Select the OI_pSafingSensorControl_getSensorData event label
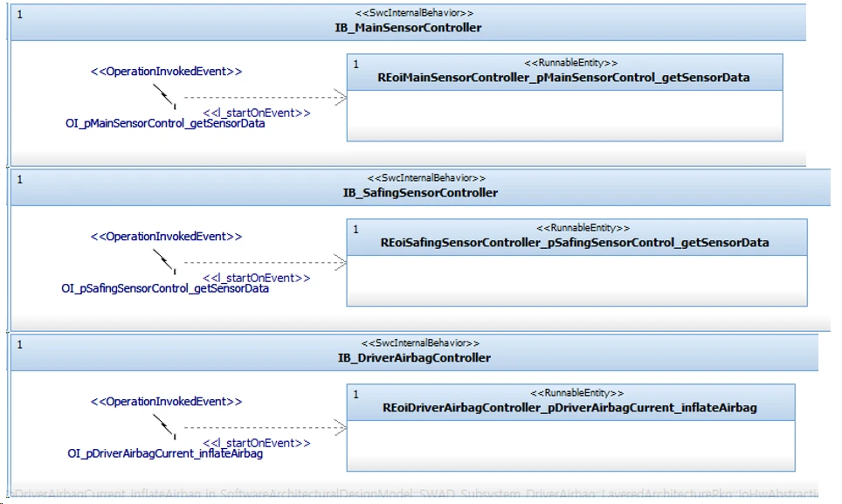Image resolution: width=842 pixels, height=504 pixels. [x=165, y=288]
